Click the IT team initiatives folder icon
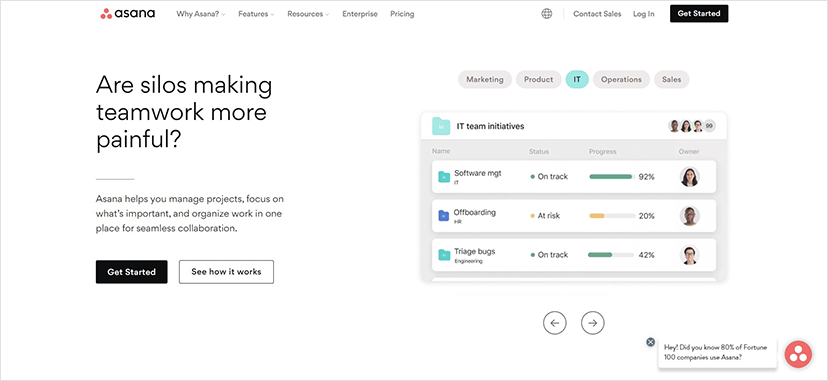 pos(441,126)
